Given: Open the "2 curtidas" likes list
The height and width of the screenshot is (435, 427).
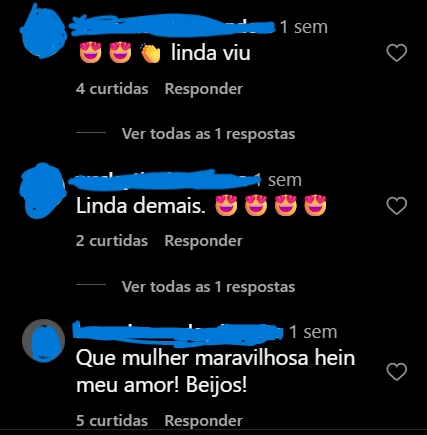Looking at the screenshot, I should [112, 241].
